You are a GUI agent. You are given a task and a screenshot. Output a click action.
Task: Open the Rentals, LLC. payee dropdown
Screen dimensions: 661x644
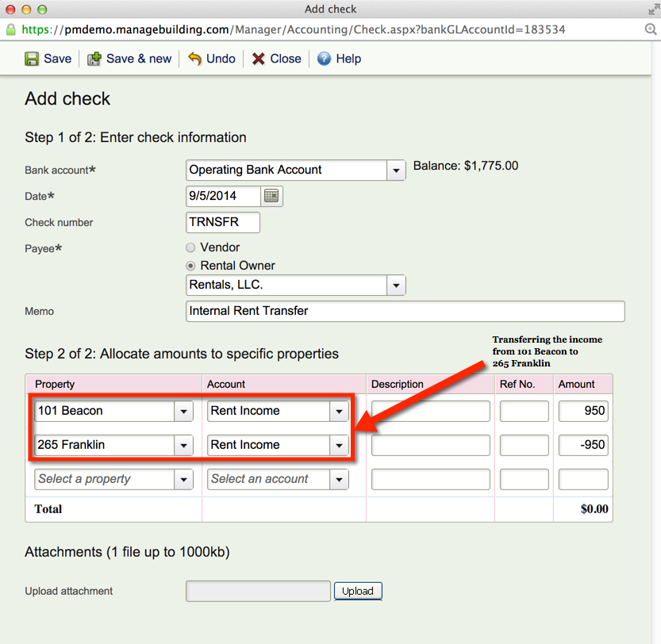[395, 286]
